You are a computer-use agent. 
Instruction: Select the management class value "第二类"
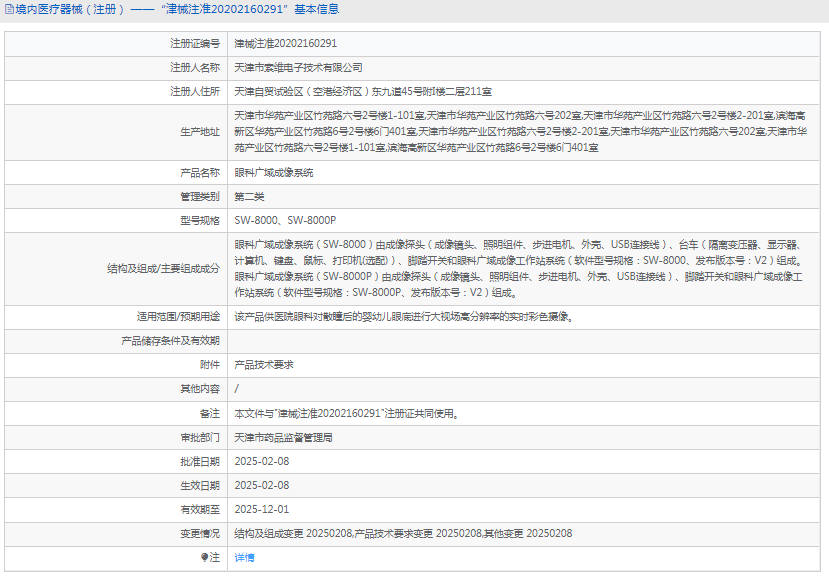click(x=250, y=197)
